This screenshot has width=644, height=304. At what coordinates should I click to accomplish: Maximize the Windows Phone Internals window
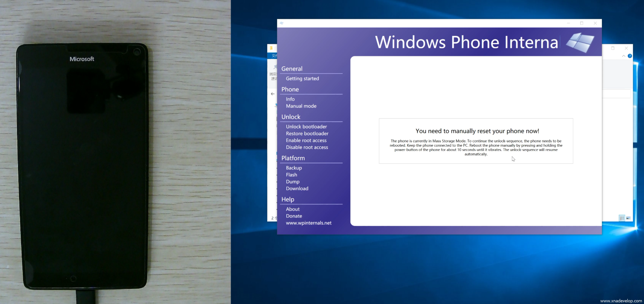point(582,23)
